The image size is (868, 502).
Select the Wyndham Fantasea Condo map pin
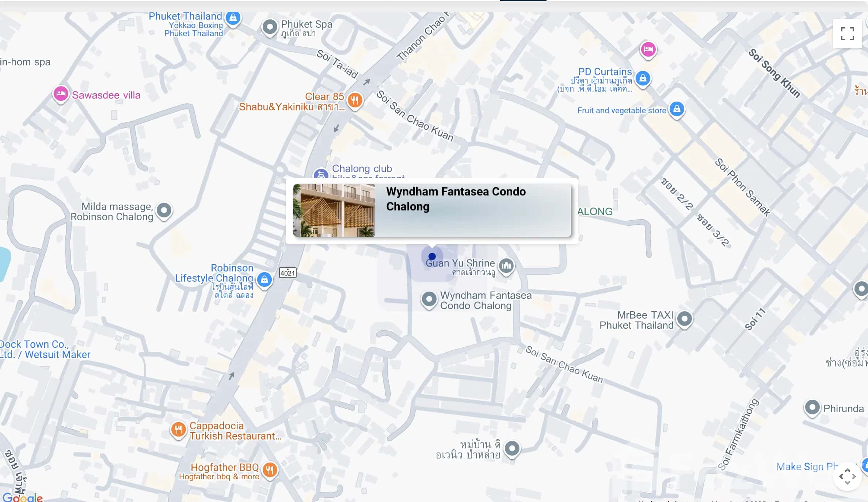click(429, 300)
